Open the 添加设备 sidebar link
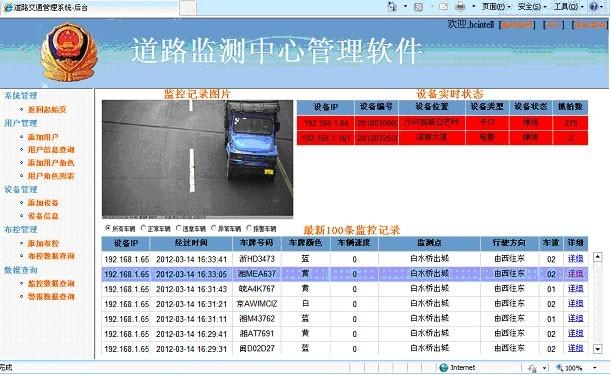This screenshot has width=611, height=375. pyautogui.click(x=43, y=203)
